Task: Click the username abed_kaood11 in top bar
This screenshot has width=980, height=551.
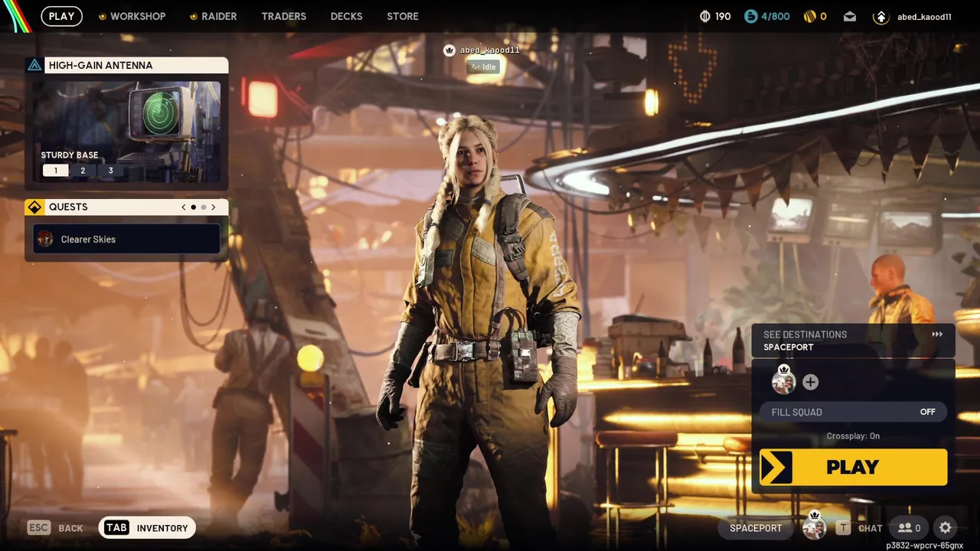Action: point(924,17)
